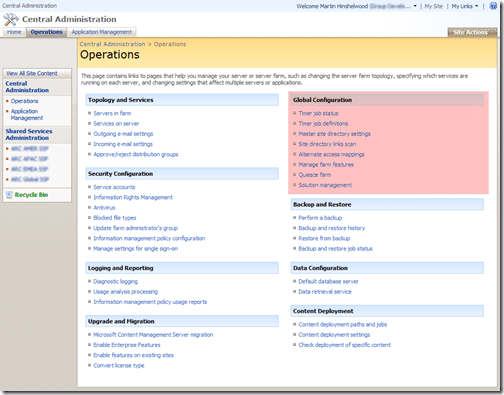Screen dimensions: 504x395
Task: Open Blocked file types
Action: (x=115, y=218)
